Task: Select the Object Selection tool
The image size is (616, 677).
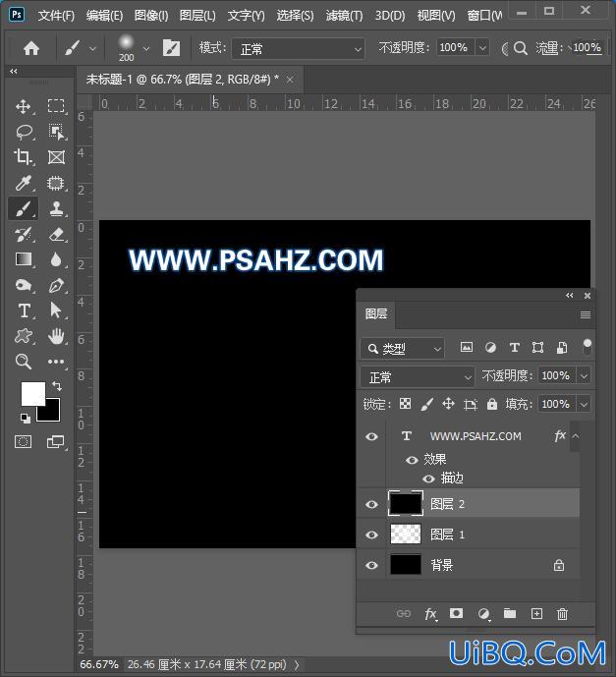Action: coord(56,132)
